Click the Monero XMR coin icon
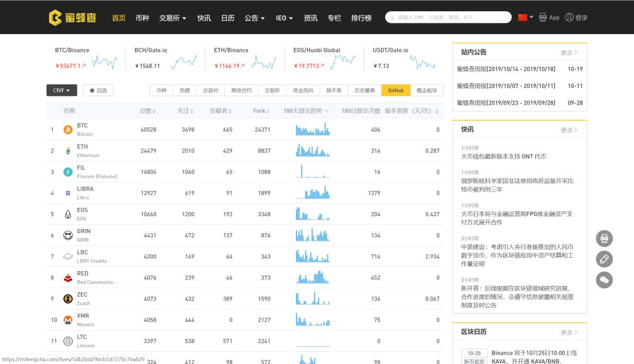 68,320
